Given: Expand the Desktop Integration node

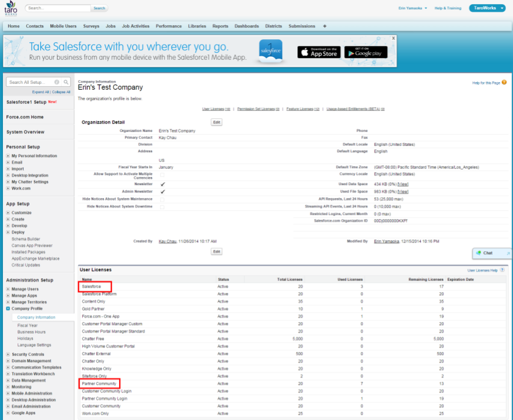Looking at the screenshot, I should [x=8, y=176].
